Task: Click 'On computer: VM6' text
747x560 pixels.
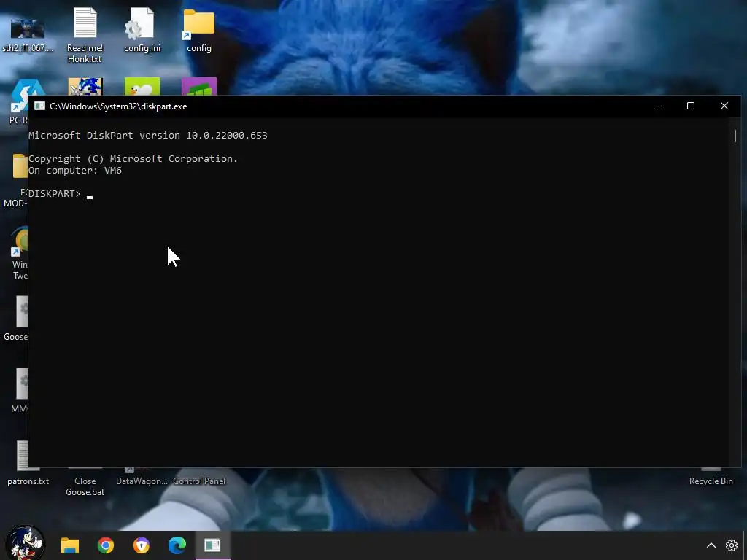Action: click(x=75, y=171)
